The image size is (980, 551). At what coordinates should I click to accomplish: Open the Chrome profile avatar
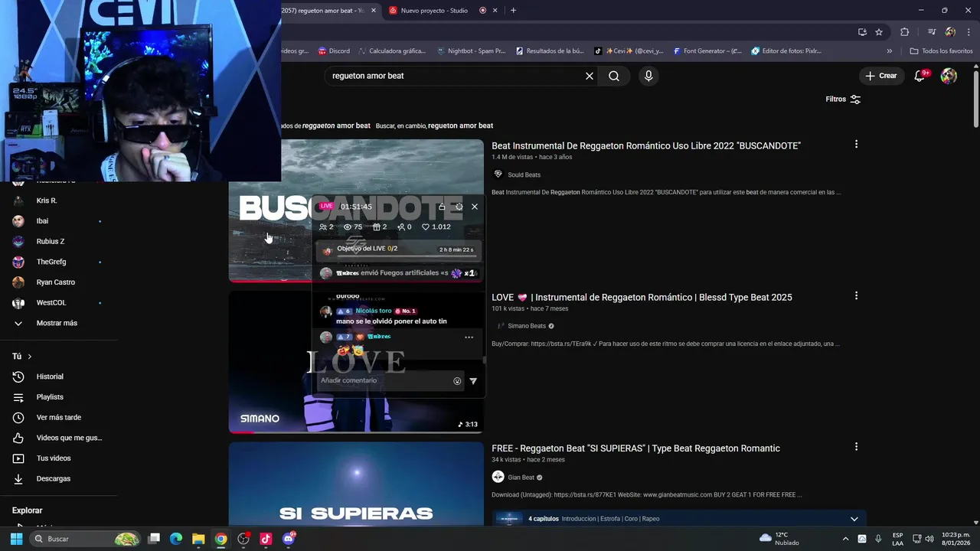[950, 32]
